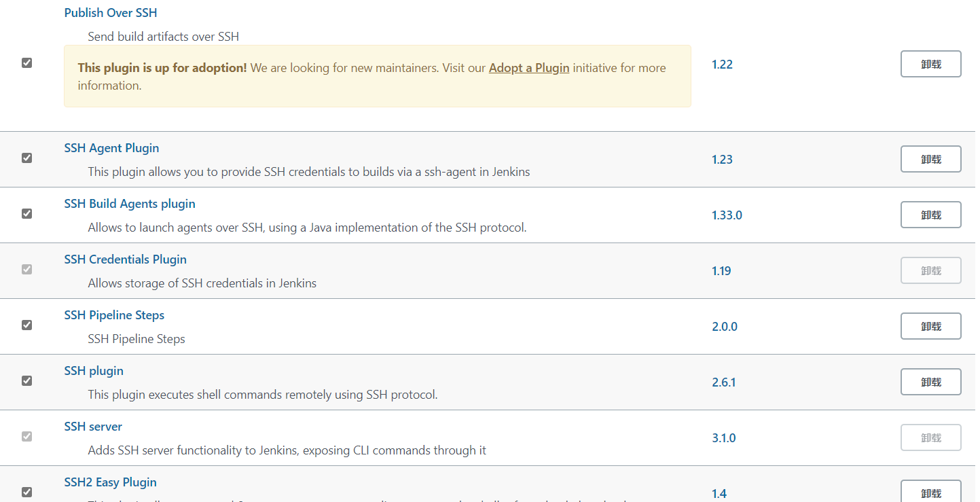Disable the SSH Build Agents plugin checkbox
The width and height of the screenshot is (980, 502).
click(26, 214)
